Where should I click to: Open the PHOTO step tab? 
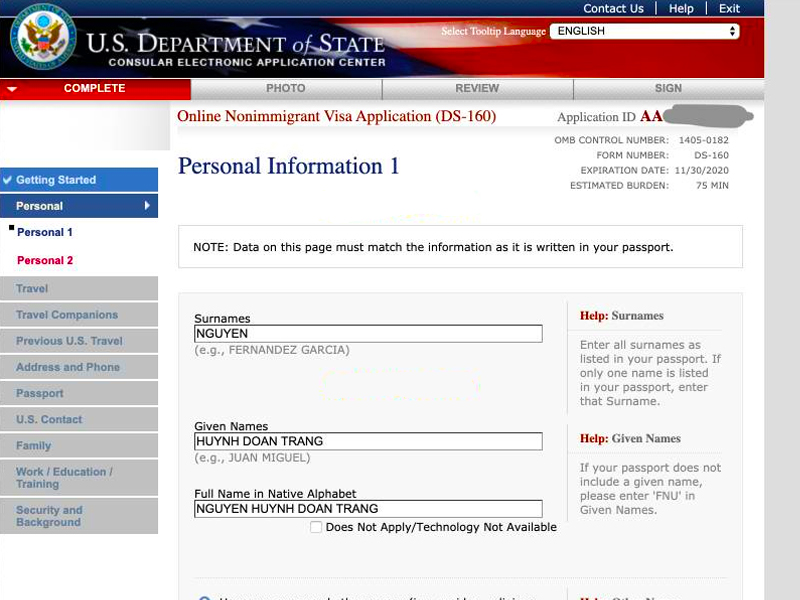pyautogui.click(x=286, y=88)
